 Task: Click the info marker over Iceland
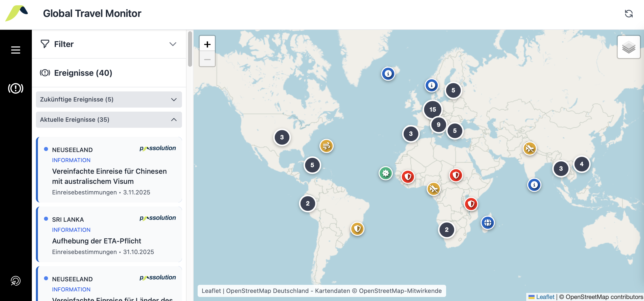click(388, 74)
